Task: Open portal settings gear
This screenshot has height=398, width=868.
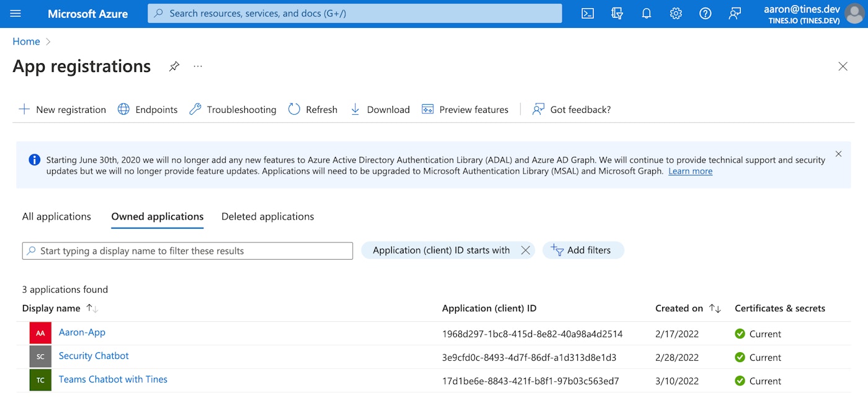Action: pos(676,14)
